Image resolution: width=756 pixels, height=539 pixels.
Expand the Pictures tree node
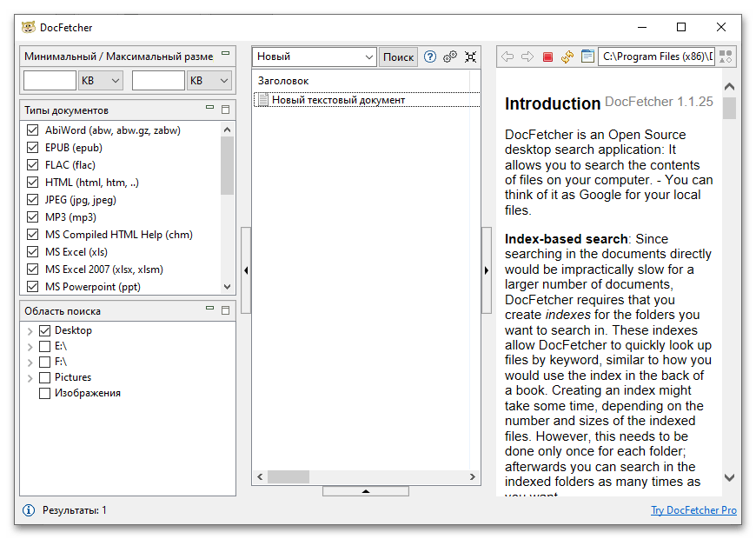click(x=30, y=378)
